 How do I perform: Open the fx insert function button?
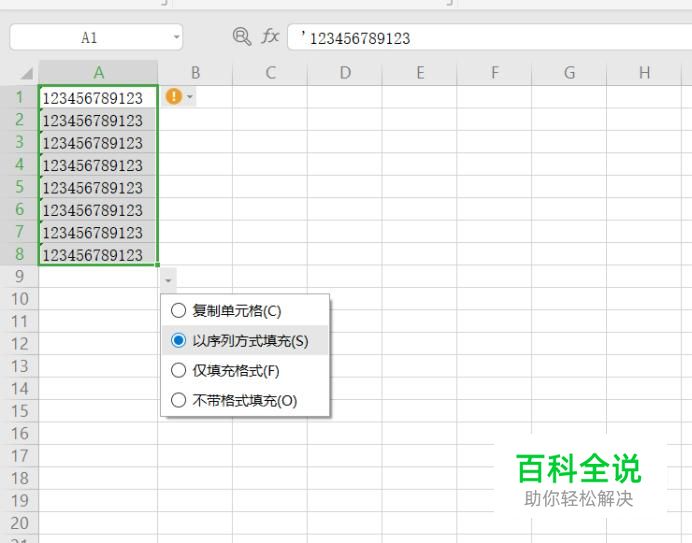point(270,36)
